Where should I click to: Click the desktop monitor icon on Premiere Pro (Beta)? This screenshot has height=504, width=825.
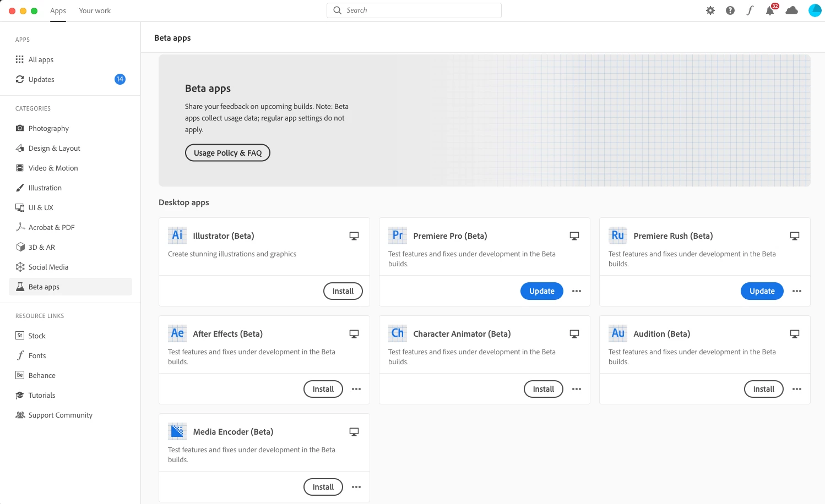click(574, 236)
